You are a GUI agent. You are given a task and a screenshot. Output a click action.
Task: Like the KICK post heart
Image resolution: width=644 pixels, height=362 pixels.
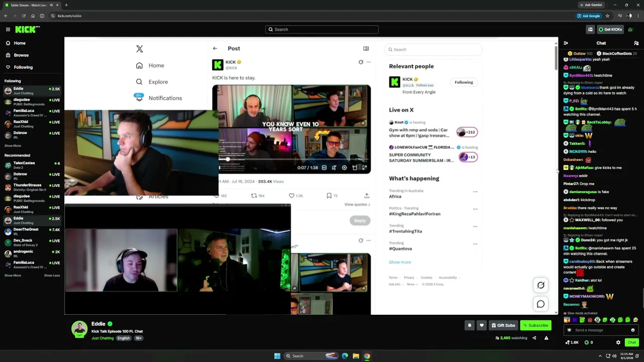coord(292,196)
